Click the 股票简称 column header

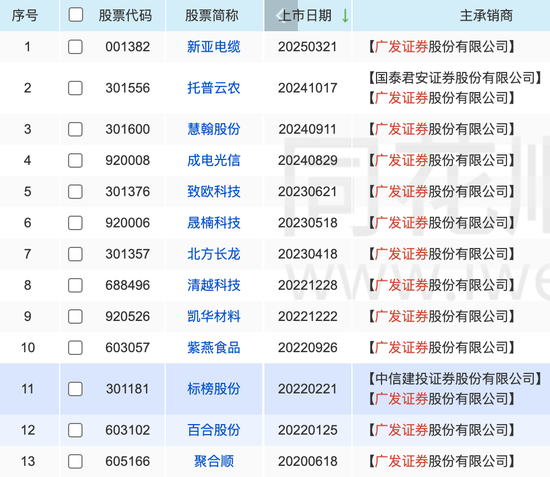click(x=212, y=15)
